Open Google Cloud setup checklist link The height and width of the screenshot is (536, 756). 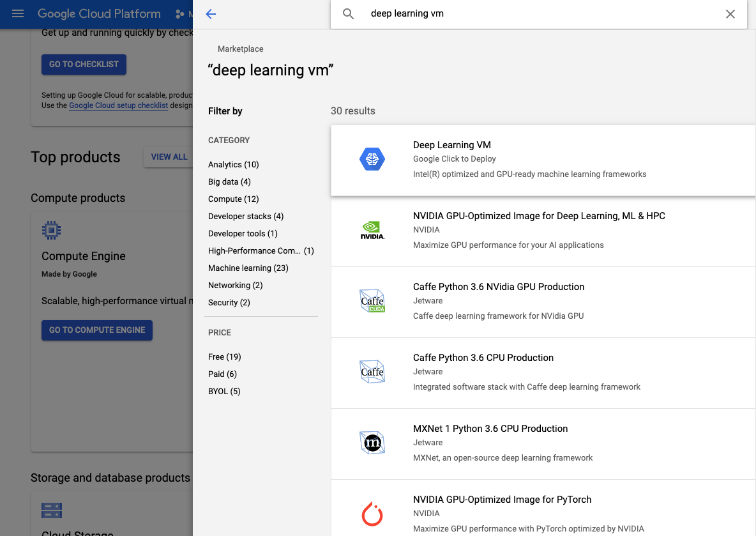tap(119, 105)
